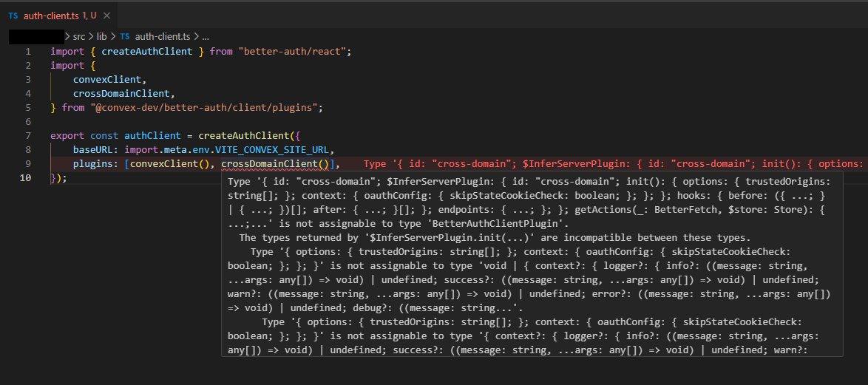Click the TS file icon in the tab

point(13,16)
